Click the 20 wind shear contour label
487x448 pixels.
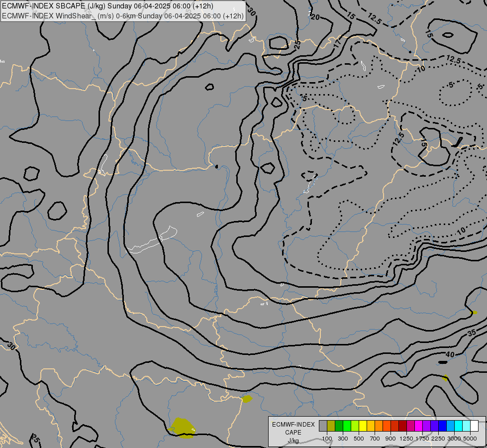(315, 17)
